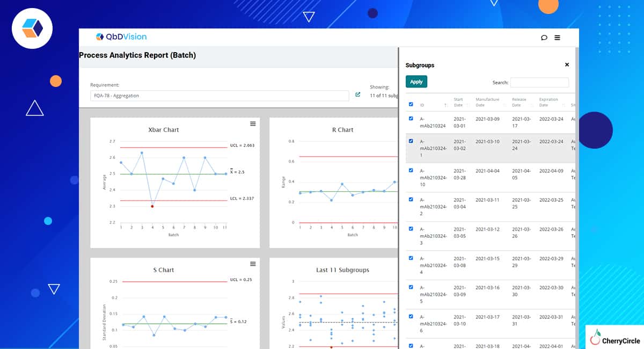Screen dimensions: 644x349
Task: Uncheck subgroup A-mAb210324-1
Action: click(411, 141)
